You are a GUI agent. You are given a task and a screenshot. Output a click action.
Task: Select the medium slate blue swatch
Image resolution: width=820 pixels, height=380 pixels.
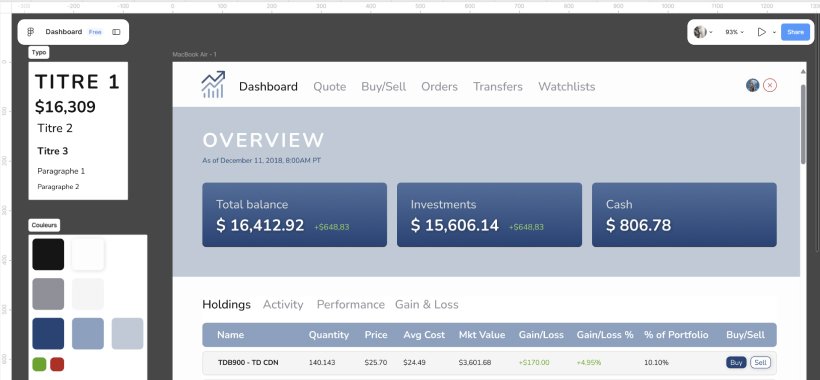click(x=88, y=333)
